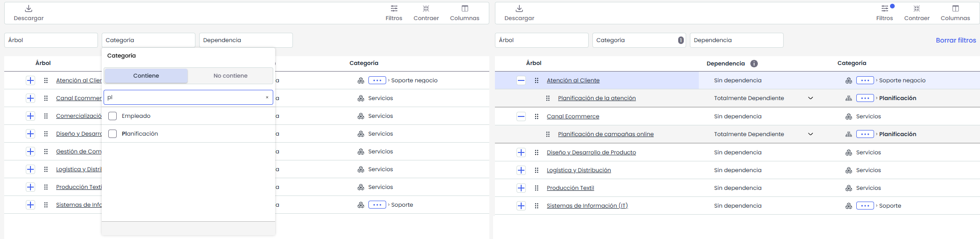This screenshot has height=239, width=980.
Task: Open the Planificación de campañas online link
Action: coord(606,134)
